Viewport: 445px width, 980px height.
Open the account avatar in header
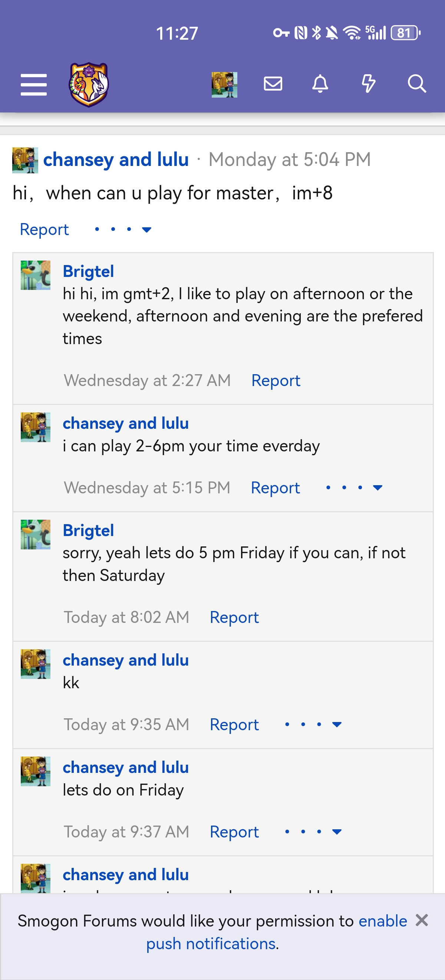[224, 85]
